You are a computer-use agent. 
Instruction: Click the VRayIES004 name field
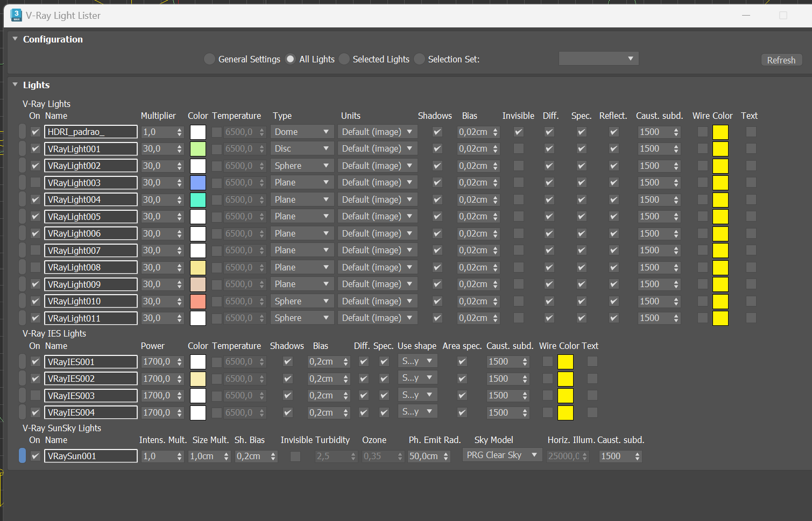(x=91, y=412)
